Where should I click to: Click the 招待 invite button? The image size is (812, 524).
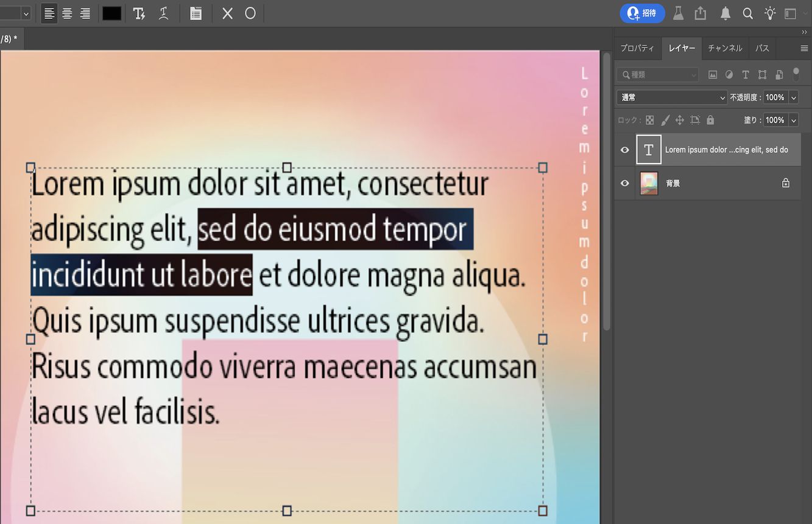(x=642, y=13)
